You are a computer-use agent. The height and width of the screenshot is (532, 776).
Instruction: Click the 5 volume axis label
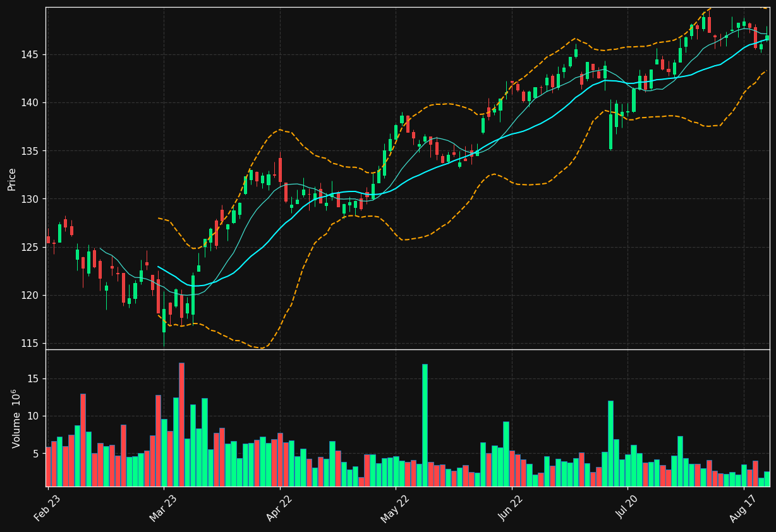(x=37, y=453)
